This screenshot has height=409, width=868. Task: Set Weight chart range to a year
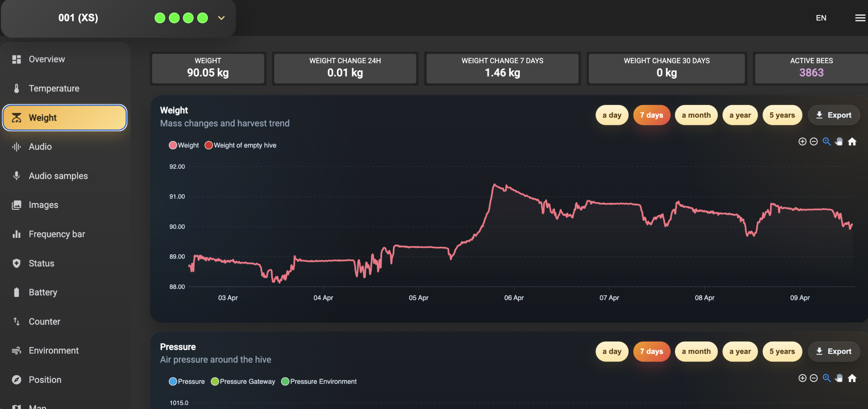740,115
